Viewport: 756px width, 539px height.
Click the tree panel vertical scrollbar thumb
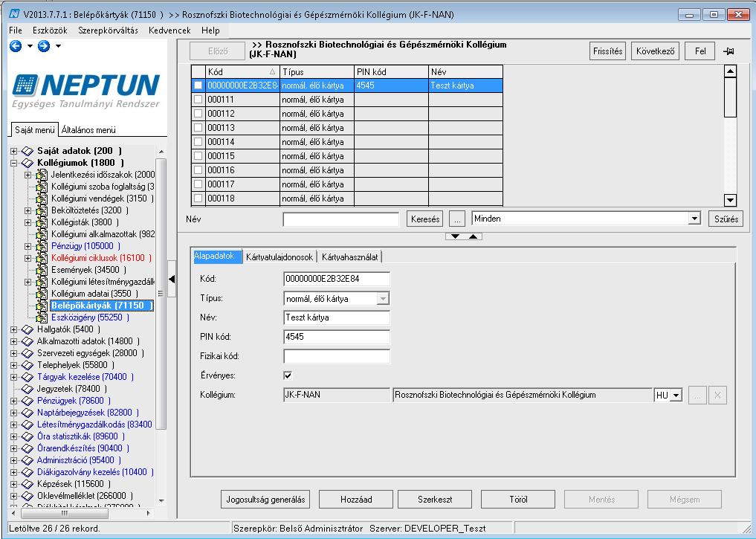coord(161,294)
